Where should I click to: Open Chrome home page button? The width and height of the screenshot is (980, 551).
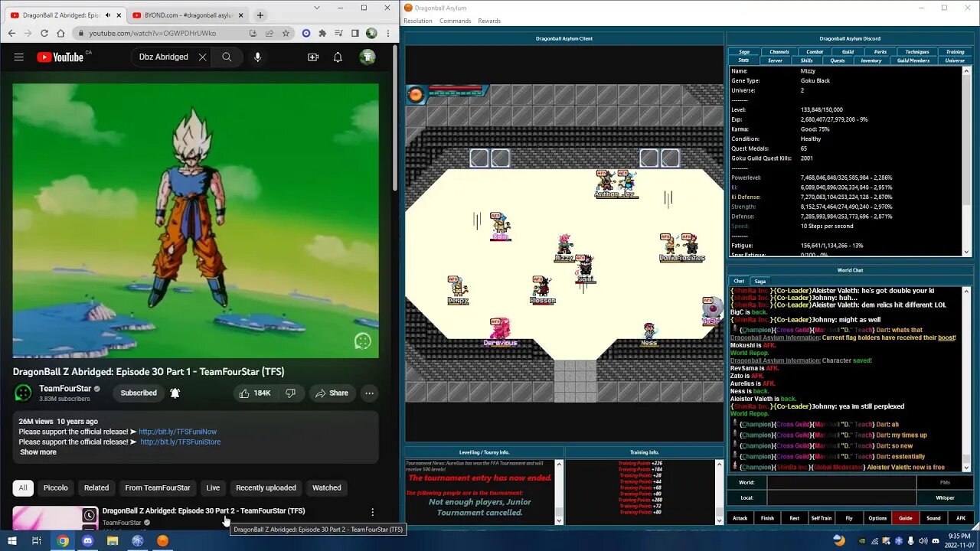coord(60,33)
